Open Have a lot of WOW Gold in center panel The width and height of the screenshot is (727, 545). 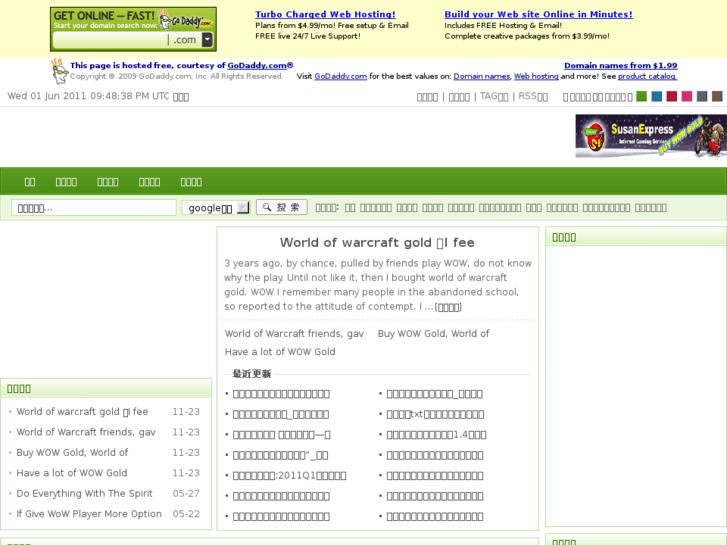tap(280, 352)
